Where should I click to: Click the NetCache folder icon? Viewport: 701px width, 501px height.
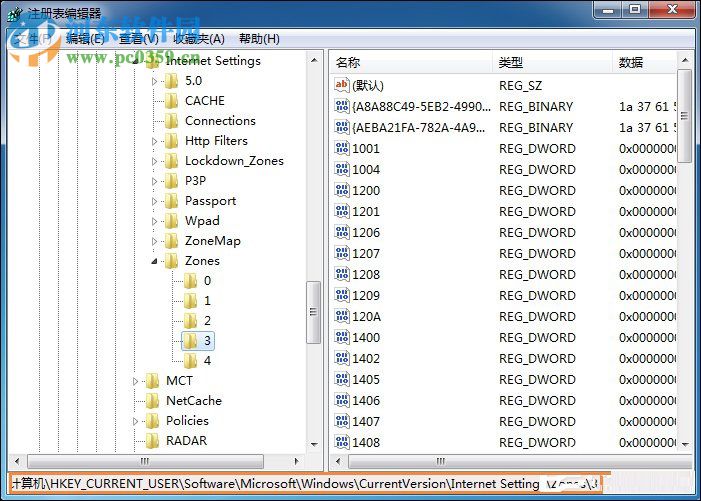click(152, 400)
